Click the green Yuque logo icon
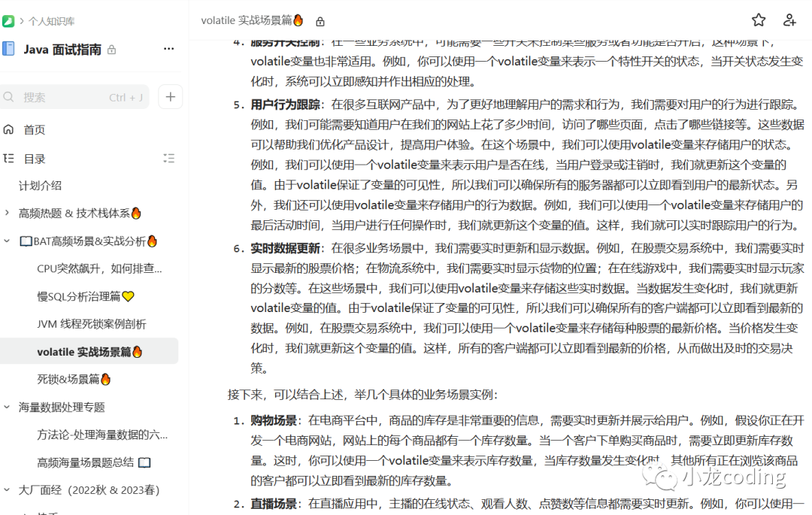Viewport: 812px width, 515px height. pos(9,21)
